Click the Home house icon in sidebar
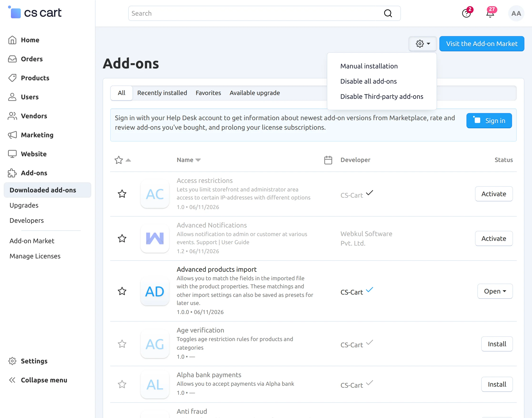 coord(12,40)
